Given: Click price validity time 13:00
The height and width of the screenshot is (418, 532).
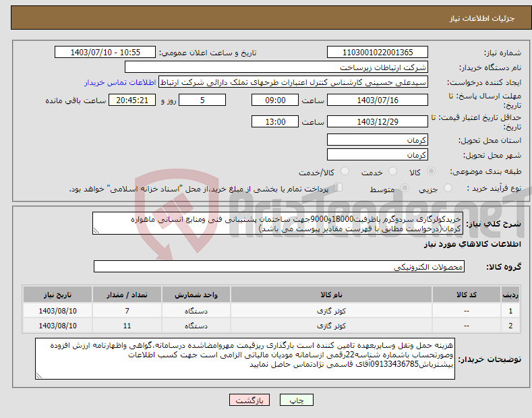Looking at the screenshot, I should (275, 121).
